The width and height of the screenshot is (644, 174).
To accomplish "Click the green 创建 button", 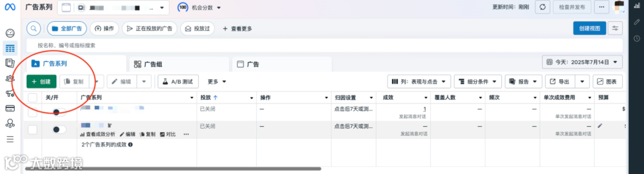I will (x=41, y=81).
